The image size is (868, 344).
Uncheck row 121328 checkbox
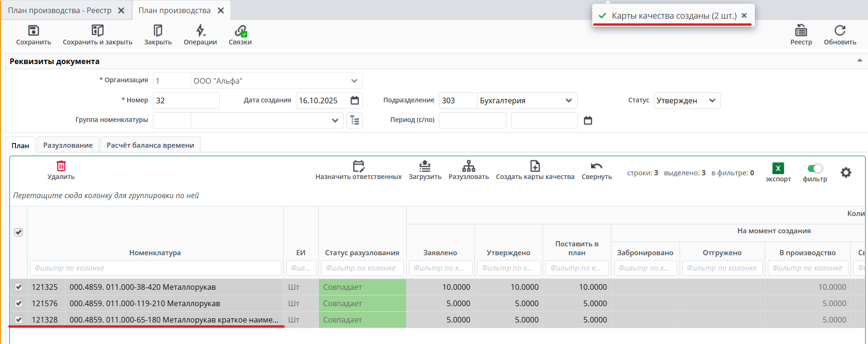[19, 320]
